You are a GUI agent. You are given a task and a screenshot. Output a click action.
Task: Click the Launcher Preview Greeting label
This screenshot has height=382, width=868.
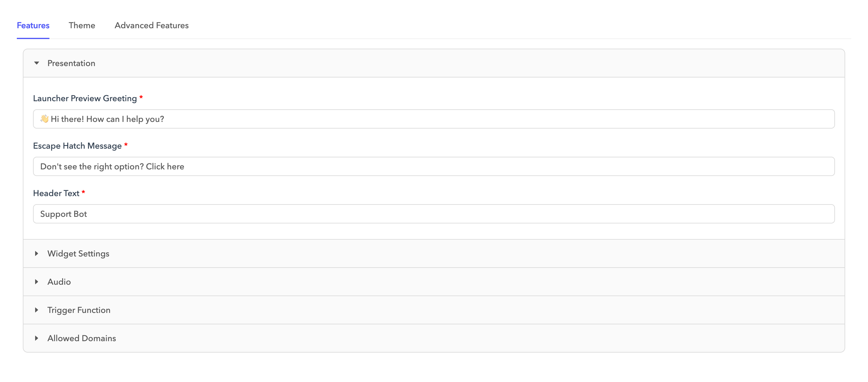click(x=86, y=98)
